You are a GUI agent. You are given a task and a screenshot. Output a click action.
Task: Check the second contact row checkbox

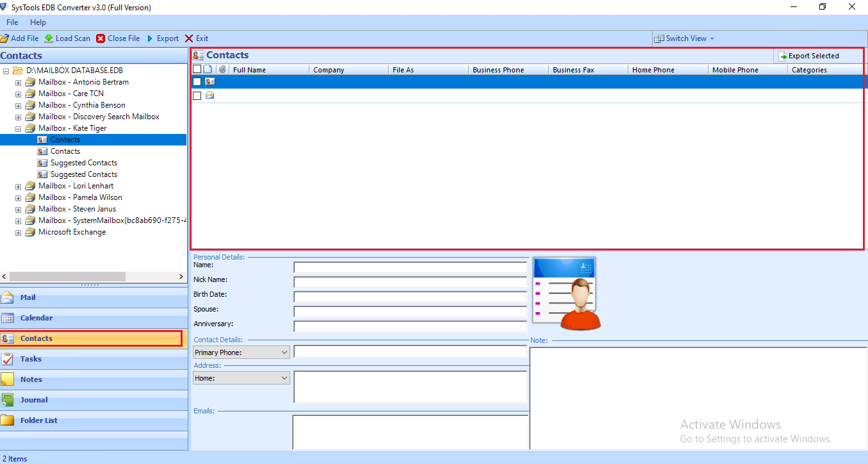[x=197, y=95]
